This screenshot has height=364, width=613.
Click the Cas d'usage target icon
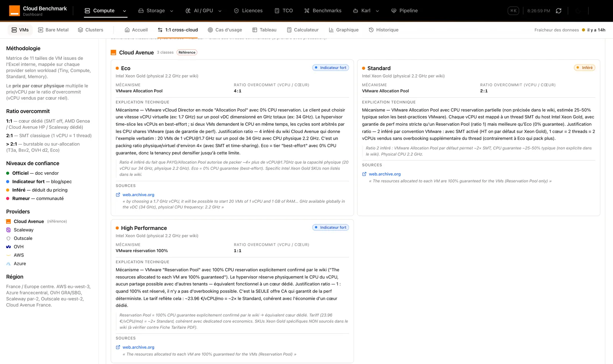tap(210, 30)
